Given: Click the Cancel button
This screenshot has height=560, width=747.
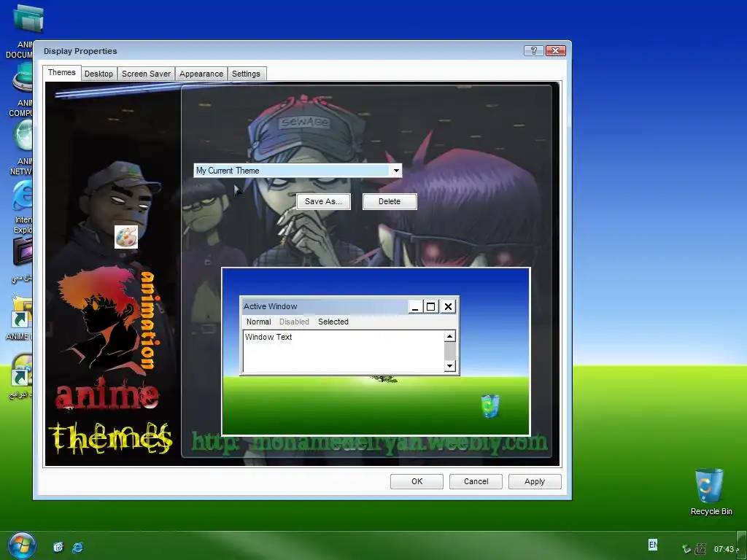Looking at the screenshot, I should coord(476,481).
